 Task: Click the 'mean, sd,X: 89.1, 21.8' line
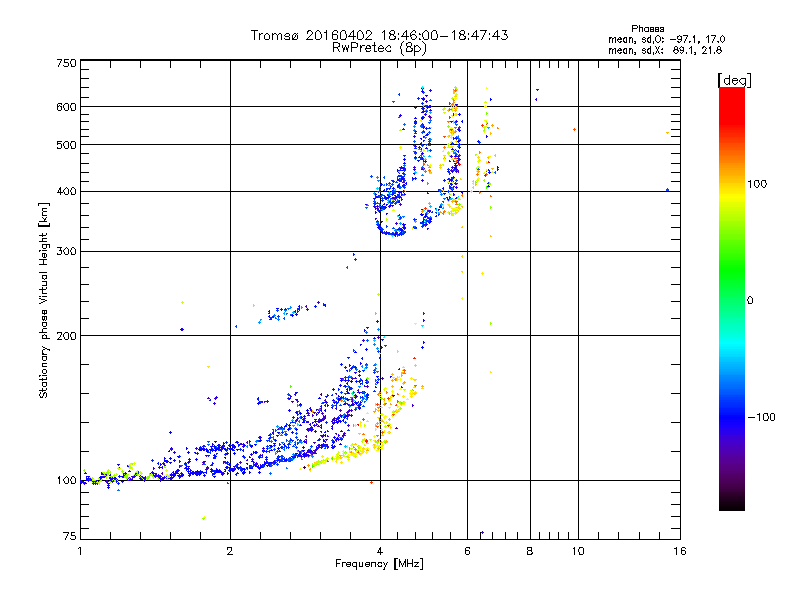[665, 50]
